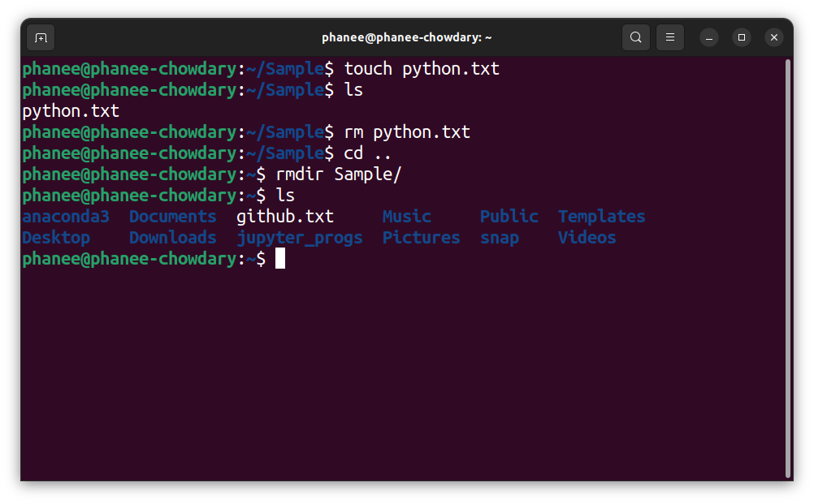Click the 'github.txt' file name
814x504 pixels.
coord(285,216)
